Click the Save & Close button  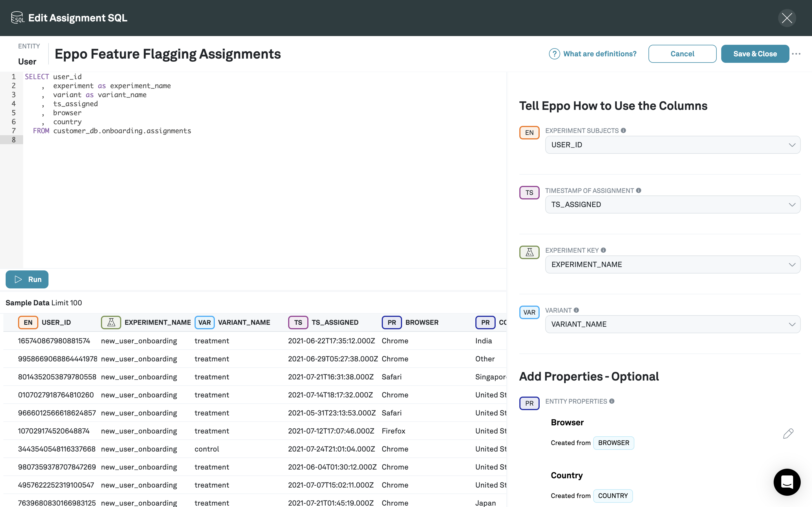coord(755,54)
